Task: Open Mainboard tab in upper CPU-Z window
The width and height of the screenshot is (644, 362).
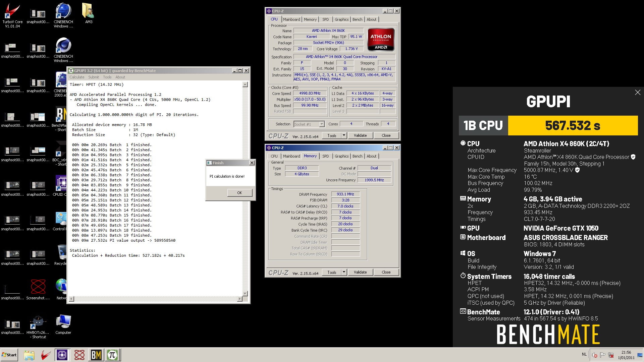Action: tap(291, 19)
